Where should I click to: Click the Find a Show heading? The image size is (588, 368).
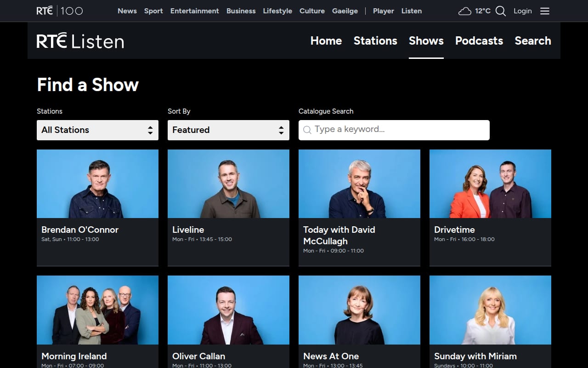point(88,85)
